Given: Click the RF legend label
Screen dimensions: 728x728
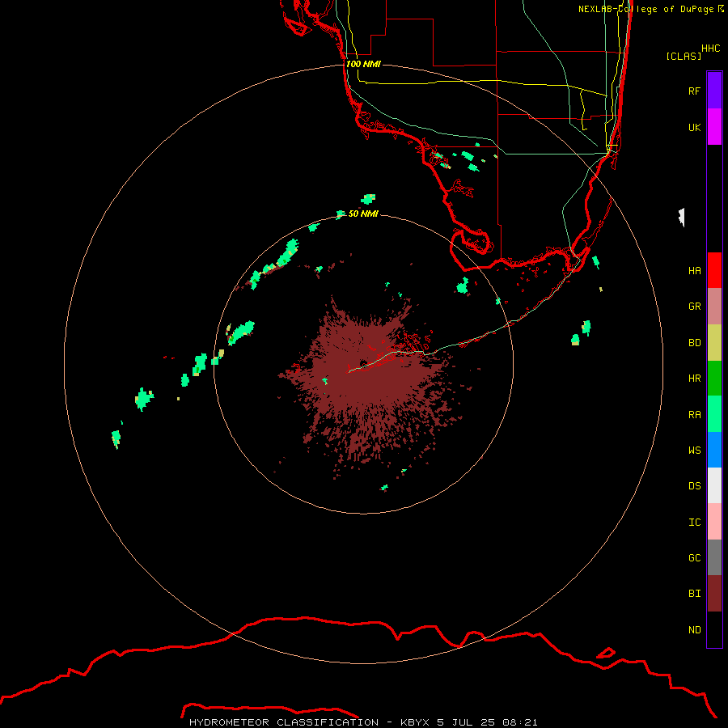Looking at the screenshot, I should coord(694,91).
